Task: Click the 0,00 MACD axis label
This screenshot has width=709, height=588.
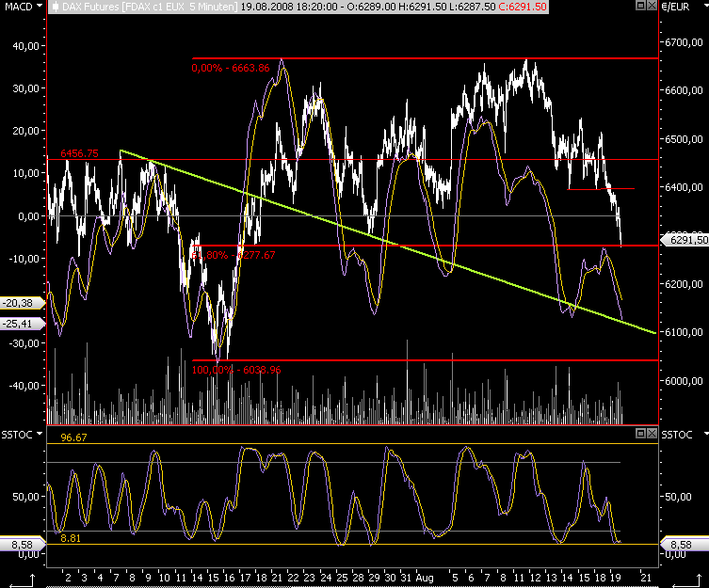Action: click(29, 216)
